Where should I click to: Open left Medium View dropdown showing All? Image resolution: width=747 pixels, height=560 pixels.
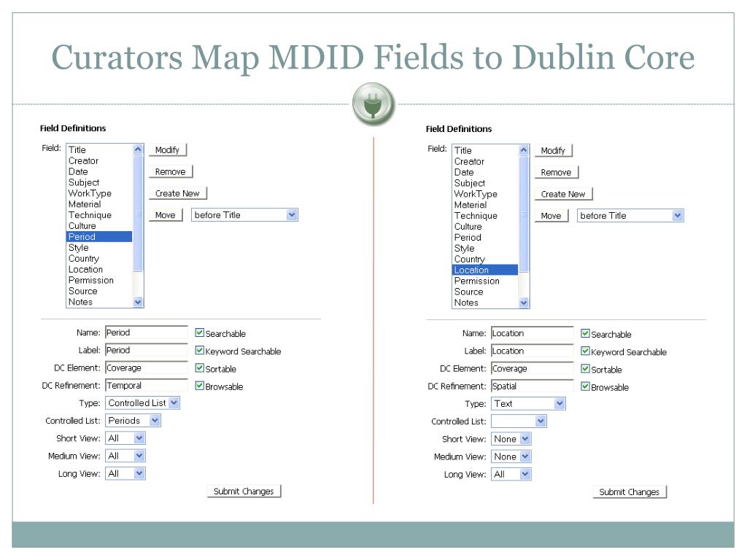pyautogui.click(x=125, y=456)
